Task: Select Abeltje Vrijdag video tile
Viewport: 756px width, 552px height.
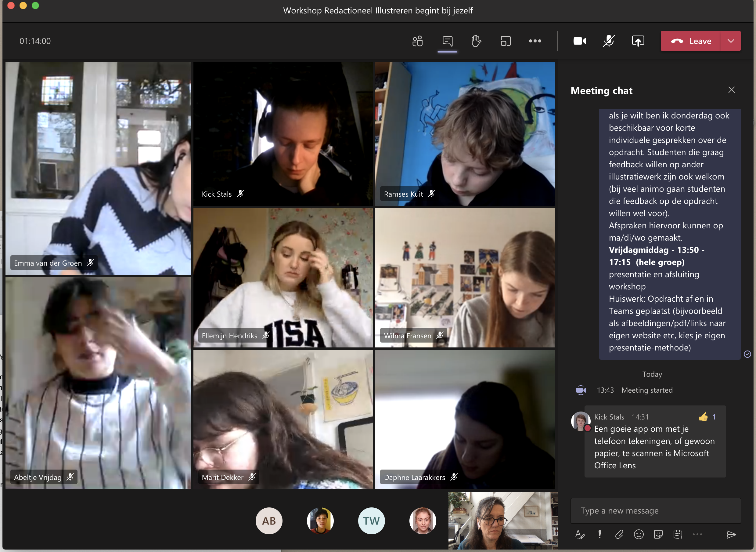Action: (98, 383)
